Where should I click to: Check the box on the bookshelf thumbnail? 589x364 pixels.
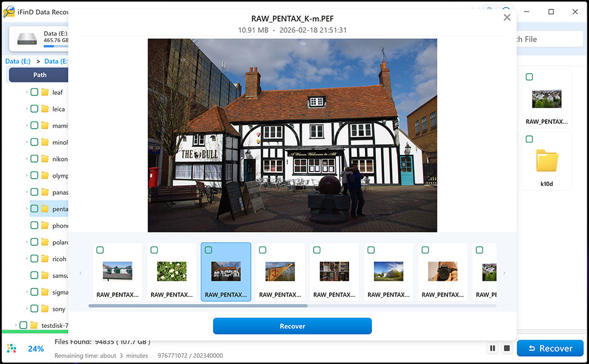316,250
